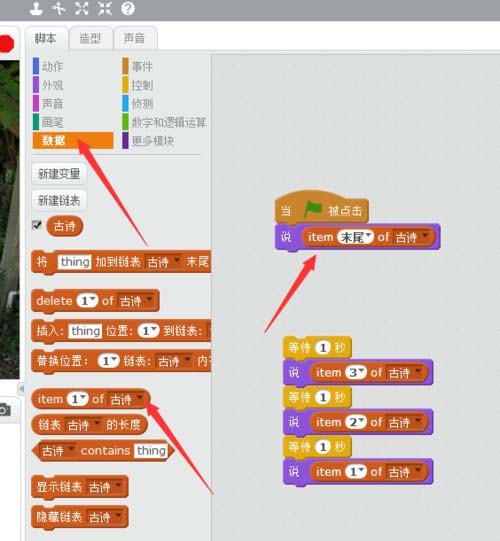Click the 说 label on the item 3 block

click(294, 373)
